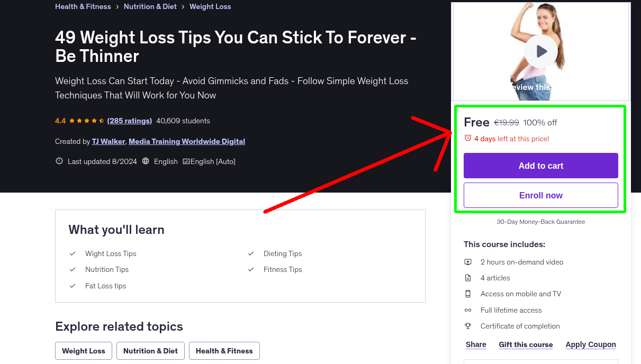Click the on-demand video icon in course includes
641x364 pixels.
pyautogui.click(x=468, y=262)
